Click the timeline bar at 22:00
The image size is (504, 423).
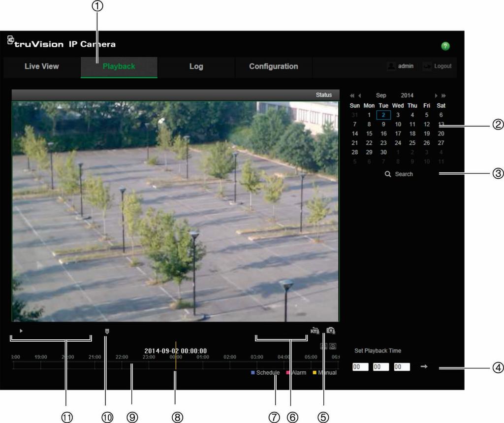[122, 365]
